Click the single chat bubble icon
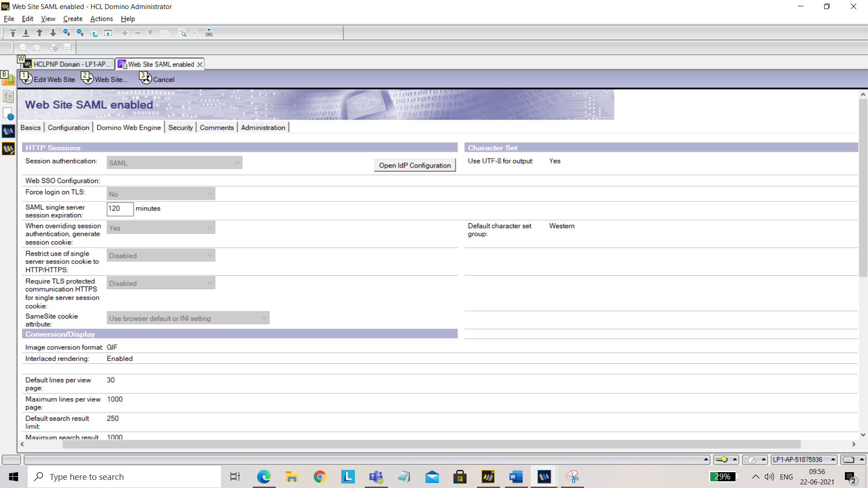The width and height of the screenshot is (868, 488). 23,47
